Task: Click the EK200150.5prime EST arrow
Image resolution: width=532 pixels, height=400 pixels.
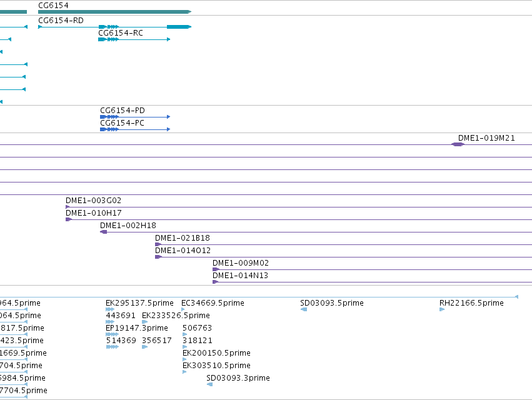Action: (184, 359)
